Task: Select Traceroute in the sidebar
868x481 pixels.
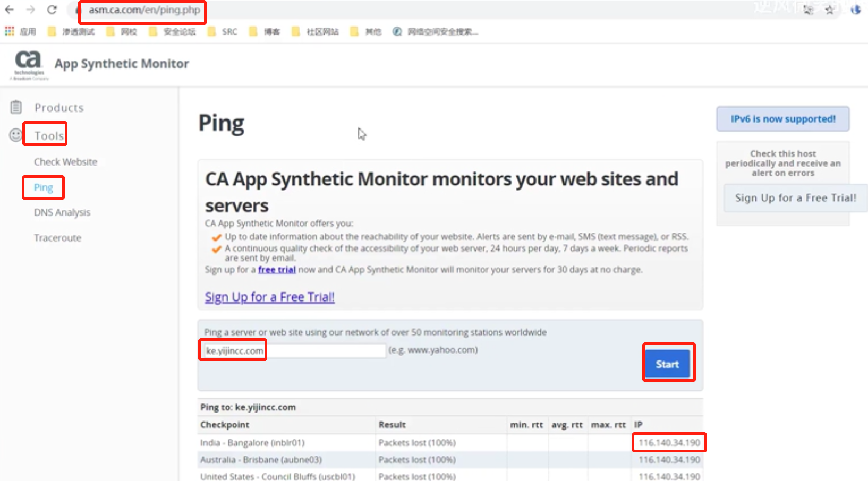Action: tap(58, 238)
